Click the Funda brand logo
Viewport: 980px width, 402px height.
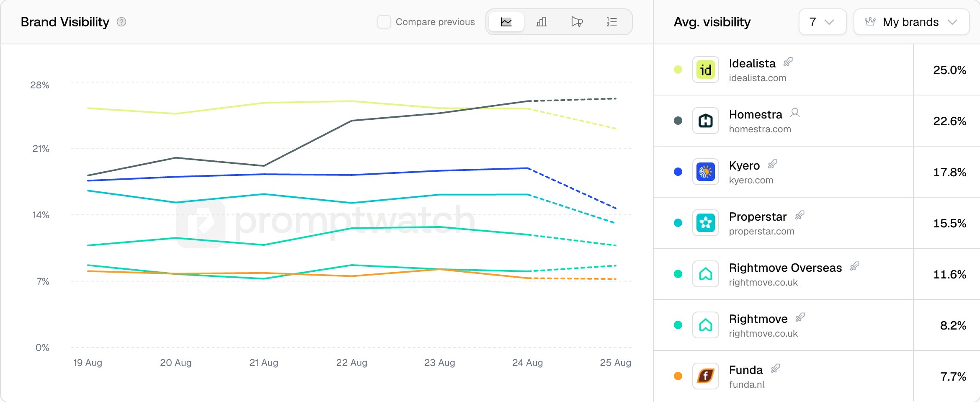(706, 376)
